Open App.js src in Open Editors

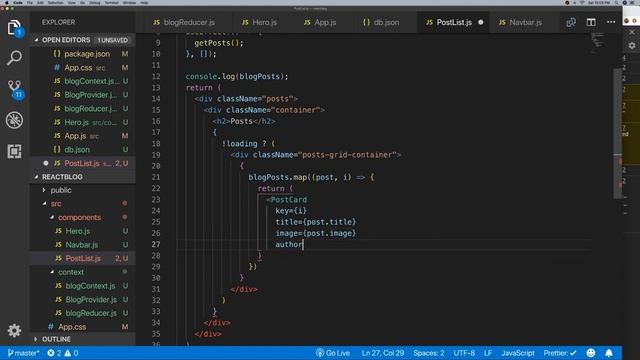click(83, 136)
